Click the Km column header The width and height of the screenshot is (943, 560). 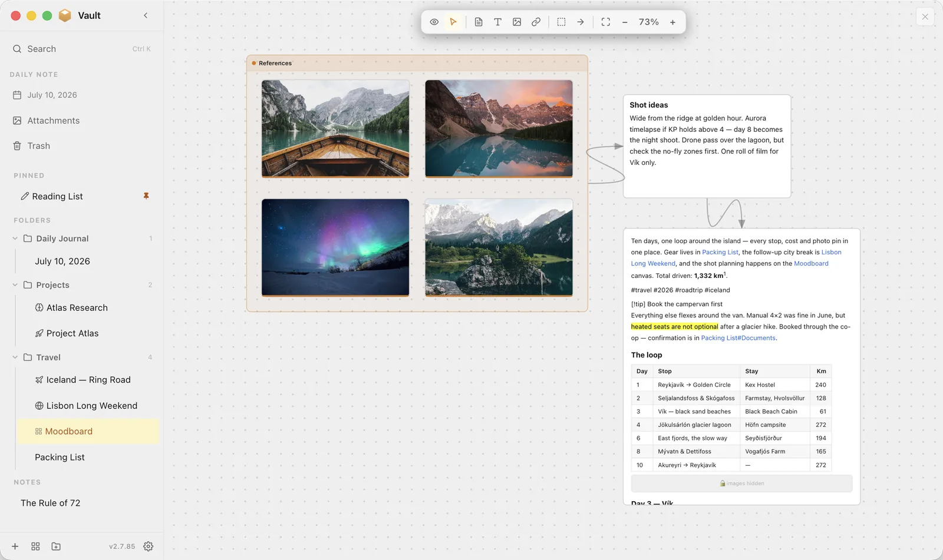click(821, 372)
